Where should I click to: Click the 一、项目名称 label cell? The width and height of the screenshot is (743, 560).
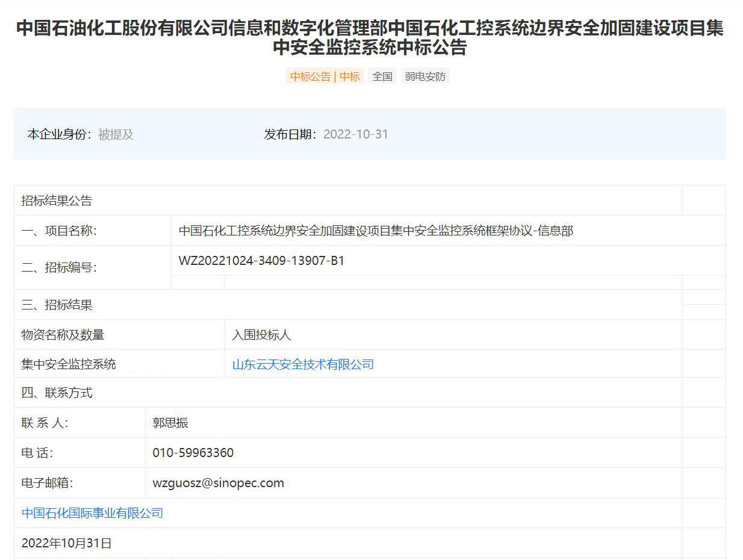click(93, 231)
